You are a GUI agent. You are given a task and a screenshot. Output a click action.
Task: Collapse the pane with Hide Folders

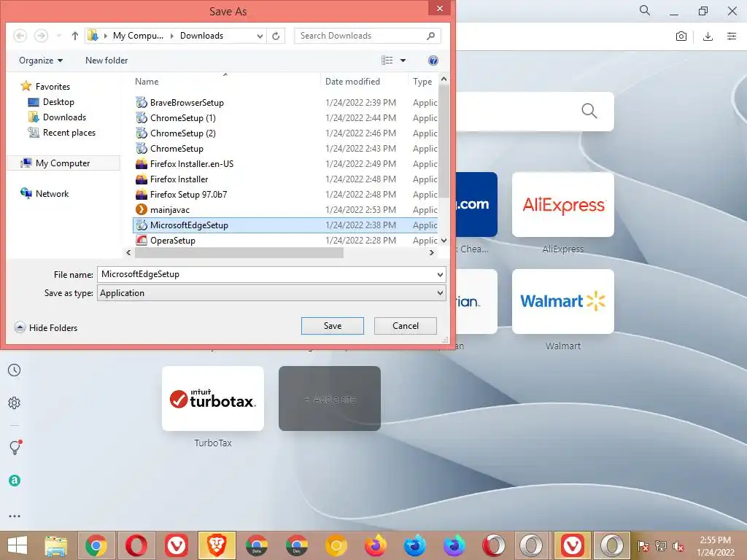(x=46, y=327)
